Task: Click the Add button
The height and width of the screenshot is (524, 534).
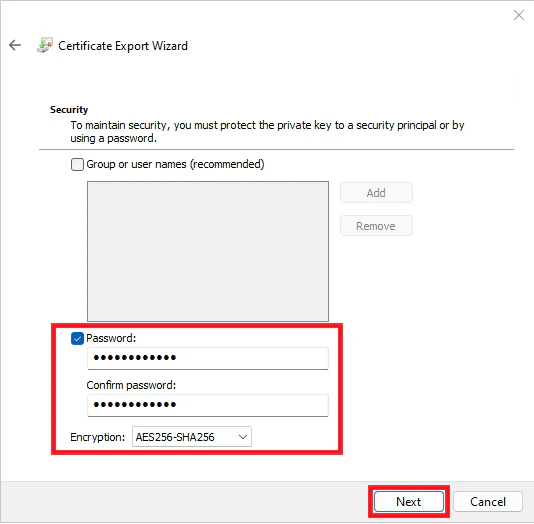Action: [376, 193]
